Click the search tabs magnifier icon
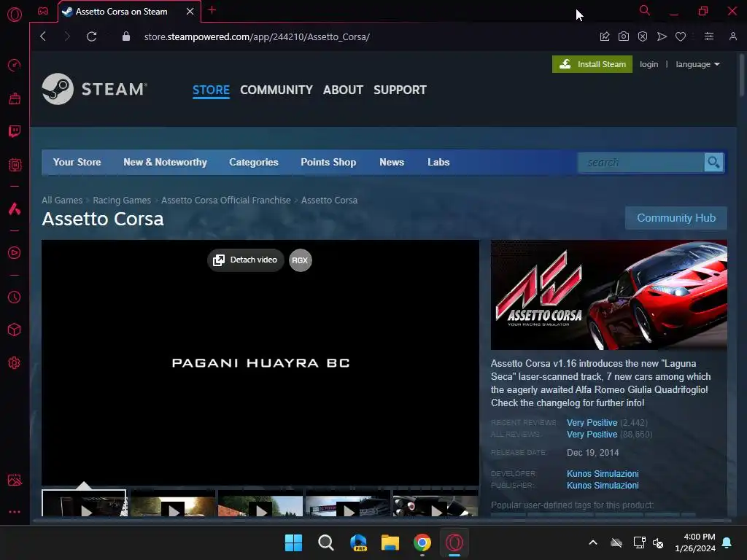The width and height of the screenshot is (747, 560). pos(645,10)
